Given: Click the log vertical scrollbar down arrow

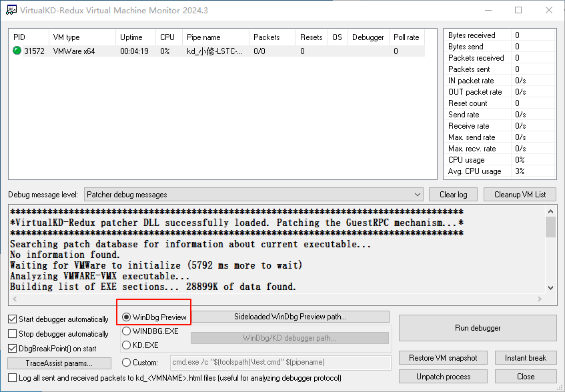Looking at the screenshot, I should coord(550,287).
